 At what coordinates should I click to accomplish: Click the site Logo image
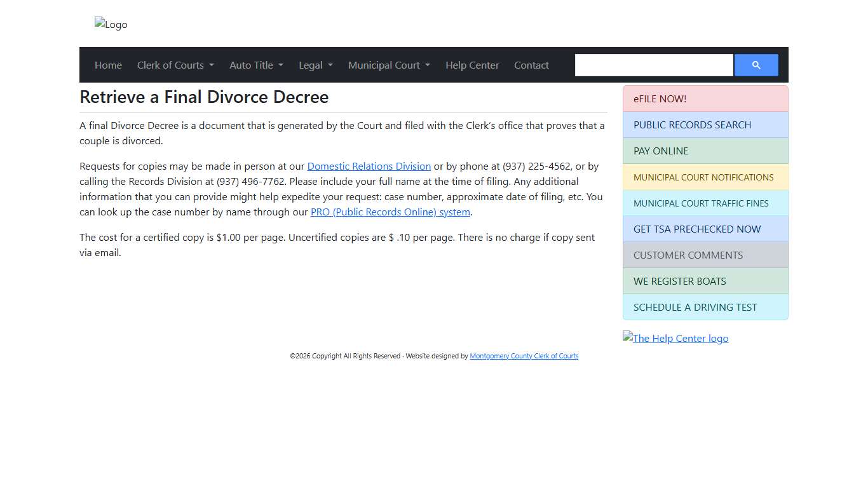(x=111, y=24)
